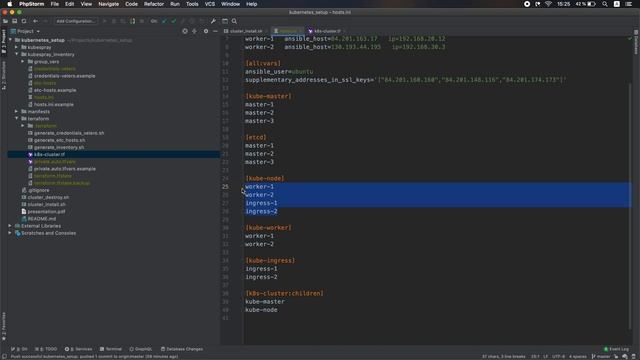Expand the group_vars folder
Image resolution: width=640 pixels, height=360 pixels.
pyautogui.click(x=23, y=62)
